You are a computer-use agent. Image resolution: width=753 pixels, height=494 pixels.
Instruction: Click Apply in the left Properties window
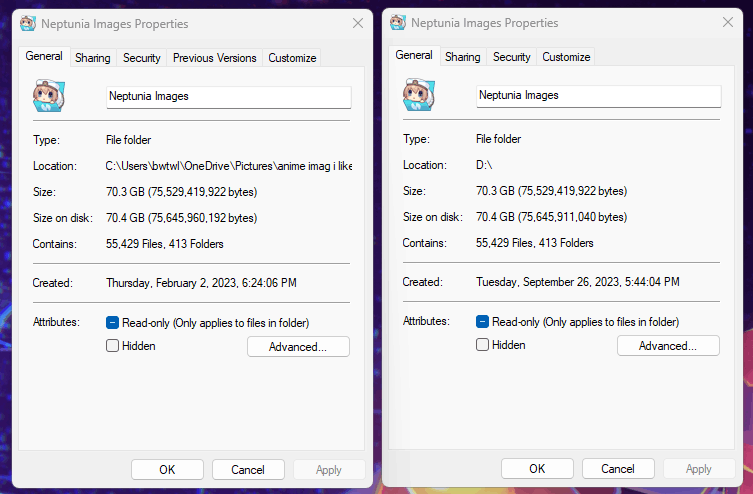(x=329, y=470)
